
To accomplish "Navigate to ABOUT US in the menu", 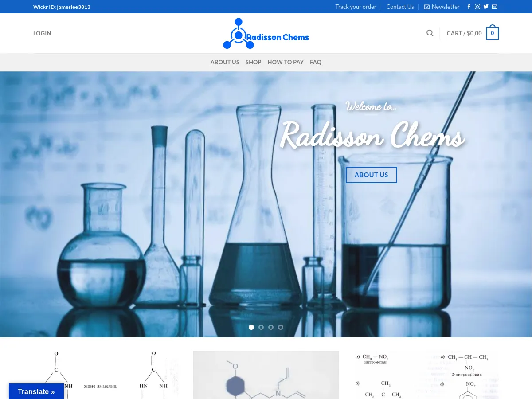I will [x=225, y=62].
